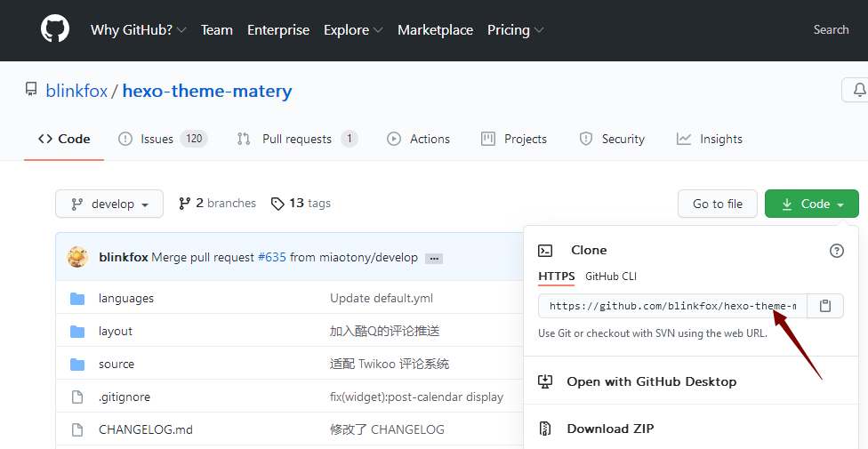The height and width of the screenshot is (449, 868).
Task: Switch to the Insights tab
Action: (710, 139)
